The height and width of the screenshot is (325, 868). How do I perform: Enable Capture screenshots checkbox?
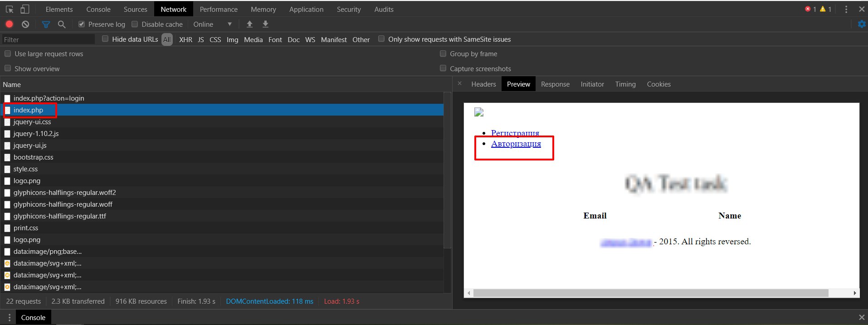[443, 68]
